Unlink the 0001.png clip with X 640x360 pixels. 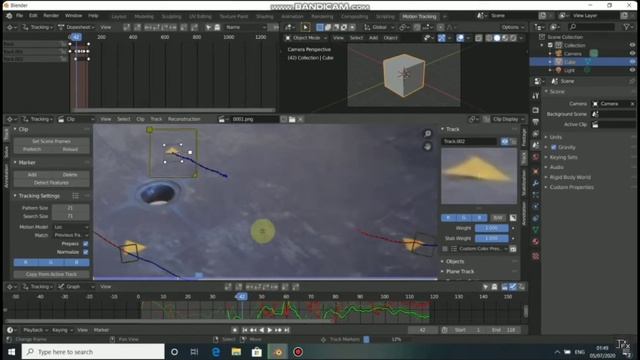point(300,119)
